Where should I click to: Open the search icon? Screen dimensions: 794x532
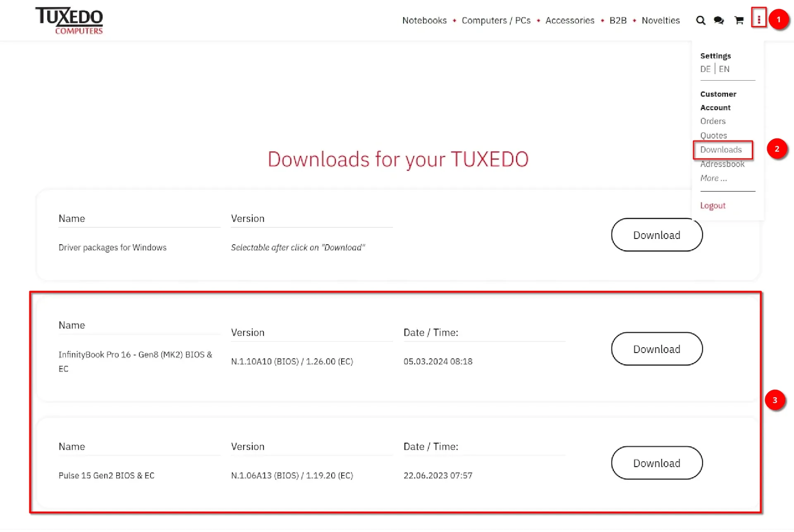tap(700, 20)
